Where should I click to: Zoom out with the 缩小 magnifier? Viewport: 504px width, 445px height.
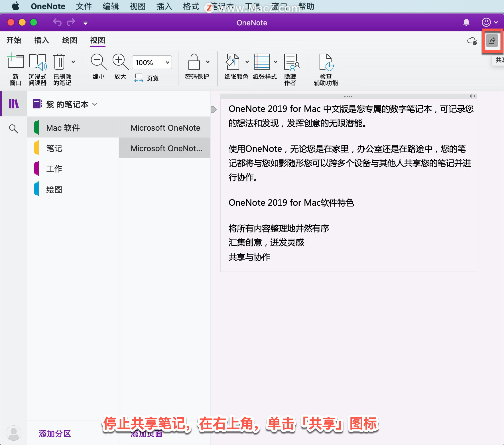99,66
